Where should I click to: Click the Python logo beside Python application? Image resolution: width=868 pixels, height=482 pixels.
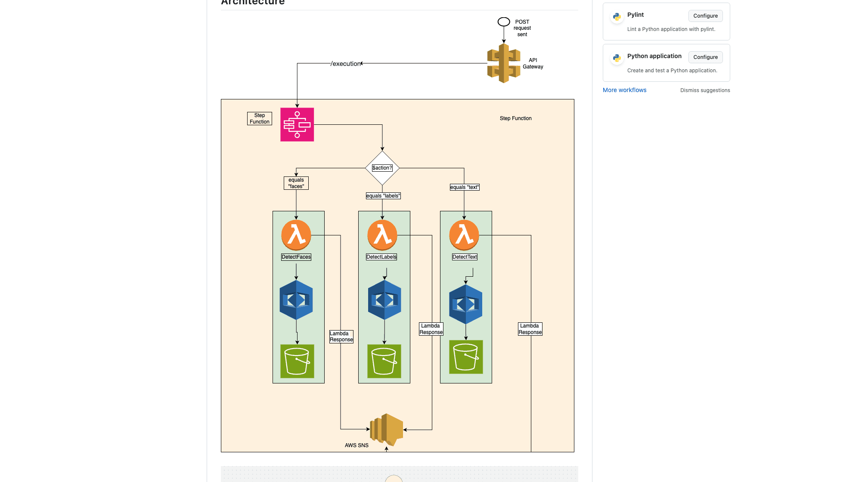(617, 58)
